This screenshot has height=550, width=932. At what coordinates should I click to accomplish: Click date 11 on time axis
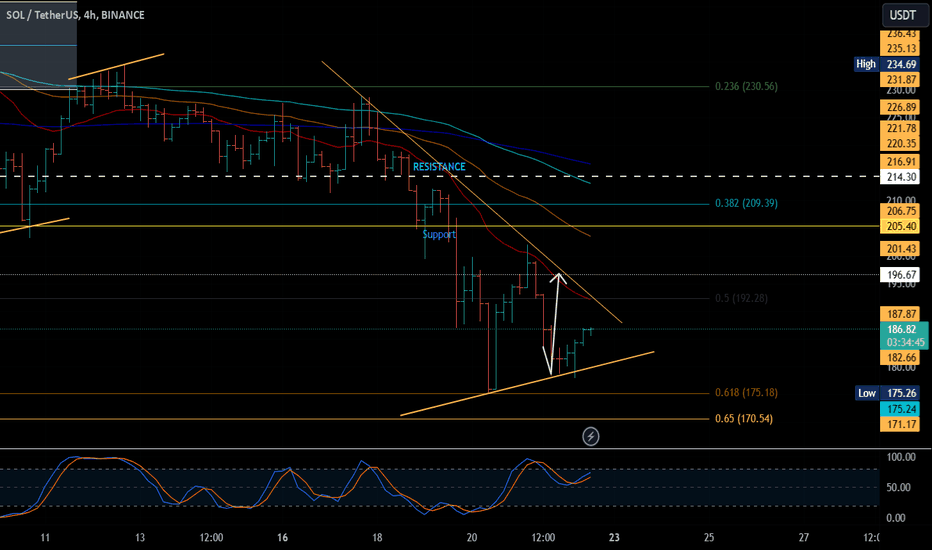45,538
